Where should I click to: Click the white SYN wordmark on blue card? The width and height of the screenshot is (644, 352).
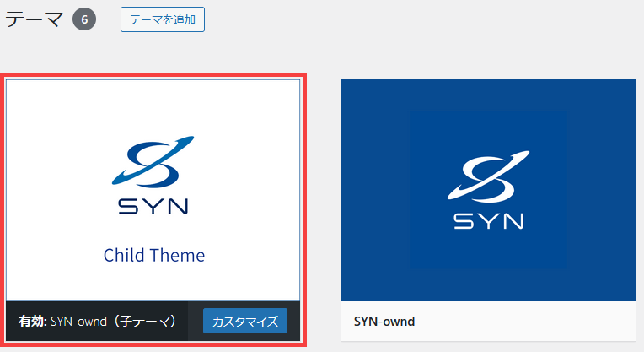click(x=489, y=220)
